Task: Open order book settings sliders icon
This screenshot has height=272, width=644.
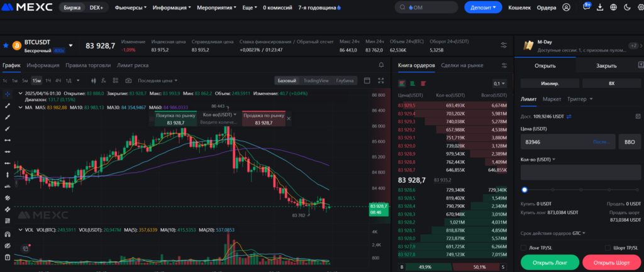Action: click(x=504, y=65)
